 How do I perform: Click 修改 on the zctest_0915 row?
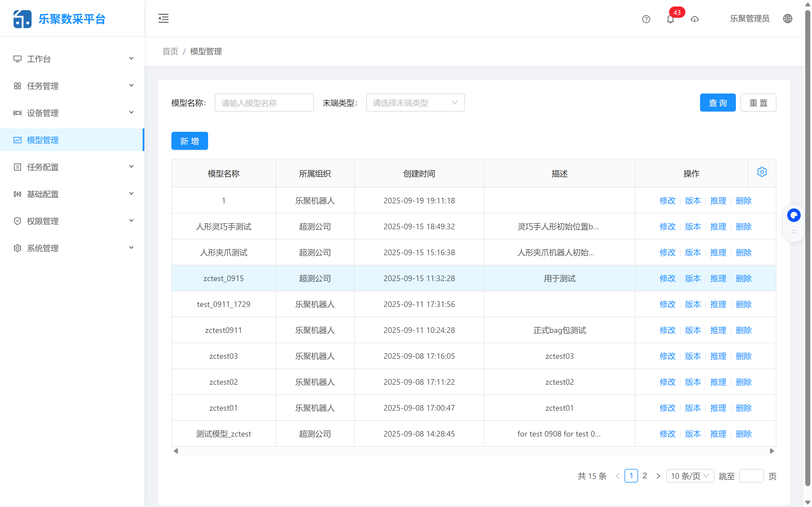pos(667,278)
